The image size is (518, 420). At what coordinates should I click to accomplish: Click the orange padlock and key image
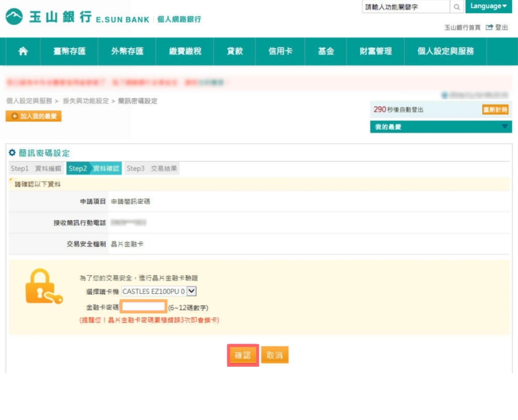pos(44,286)
